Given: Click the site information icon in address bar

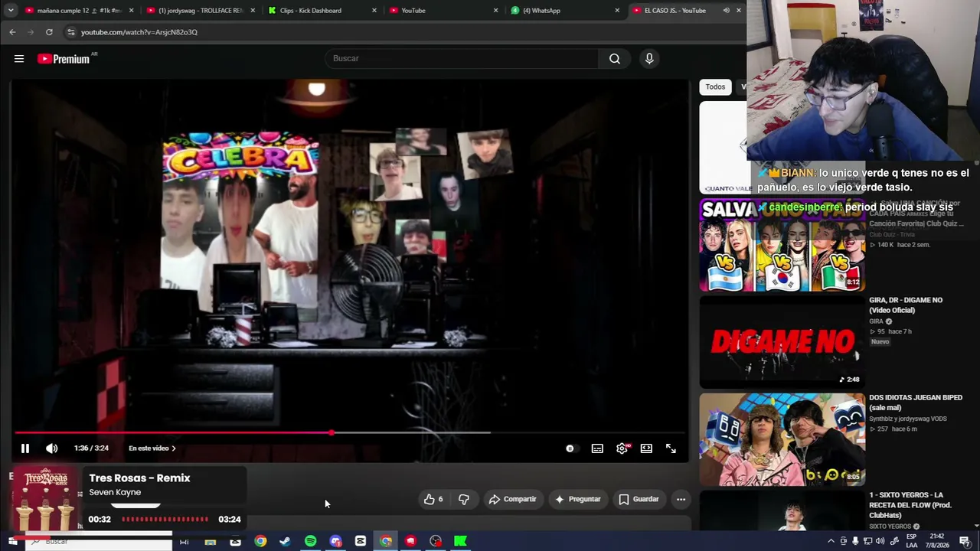Looking at the screenshot, I should (70, 32).
